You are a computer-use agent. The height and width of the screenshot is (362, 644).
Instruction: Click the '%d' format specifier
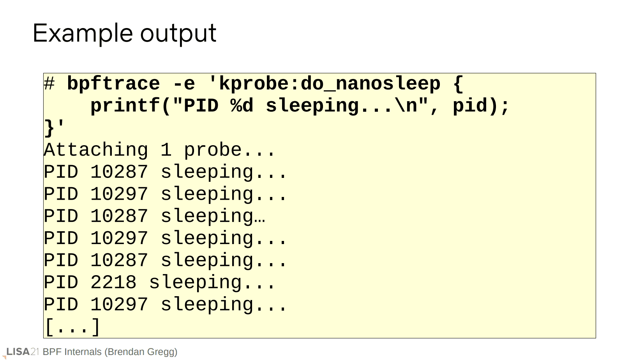[242, 106]
